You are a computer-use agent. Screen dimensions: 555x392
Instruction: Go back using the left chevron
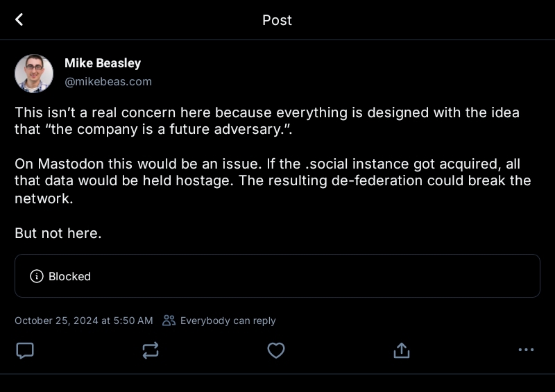pos(19,19)
